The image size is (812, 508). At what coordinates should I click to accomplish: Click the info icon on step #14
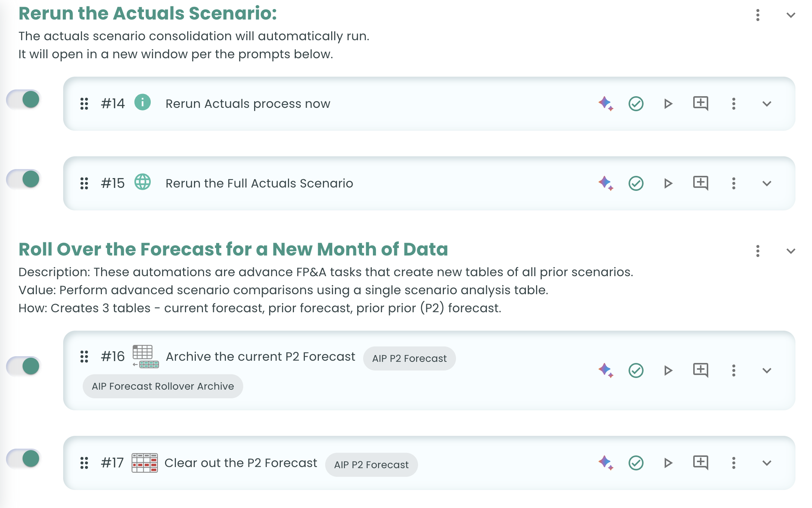[142, 102]
